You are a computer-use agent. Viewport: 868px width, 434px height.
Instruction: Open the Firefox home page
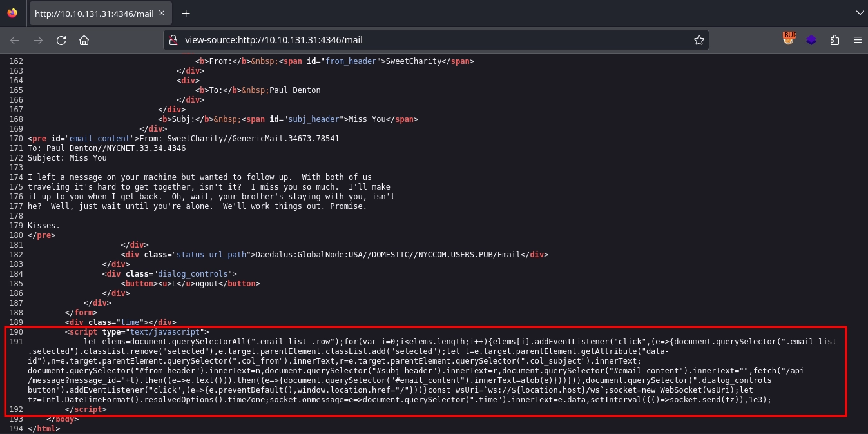click(84, 40)
